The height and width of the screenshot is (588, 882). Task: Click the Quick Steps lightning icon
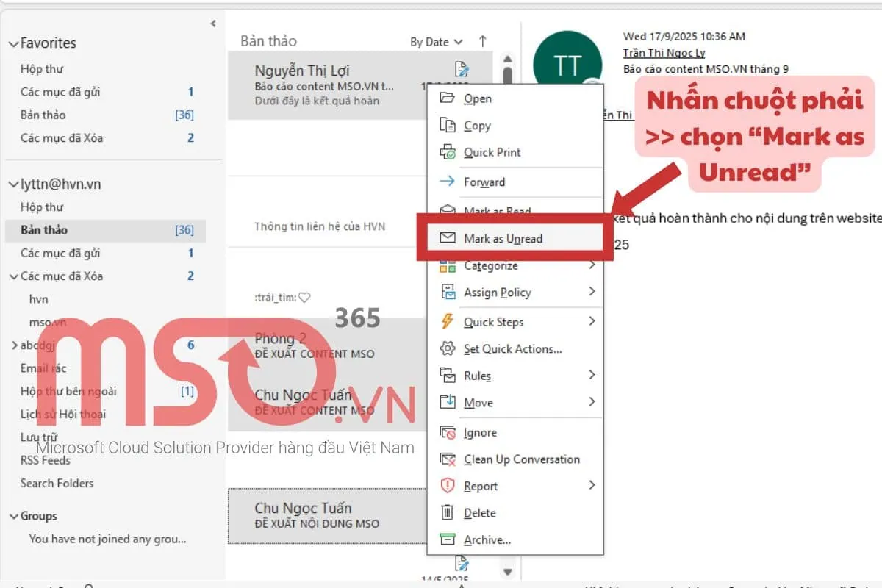447,322
